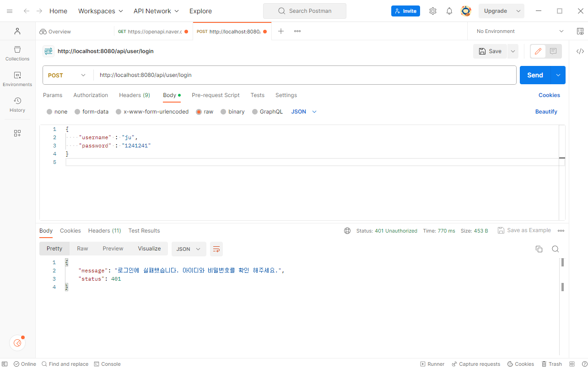
Task: Switch response view to Preview
Action: [113, 249]
